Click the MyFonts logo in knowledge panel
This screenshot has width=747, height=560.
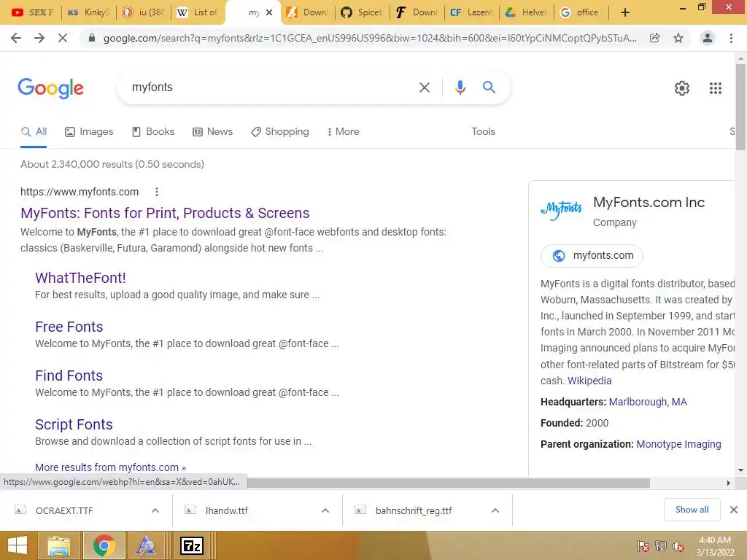[561, 210]
